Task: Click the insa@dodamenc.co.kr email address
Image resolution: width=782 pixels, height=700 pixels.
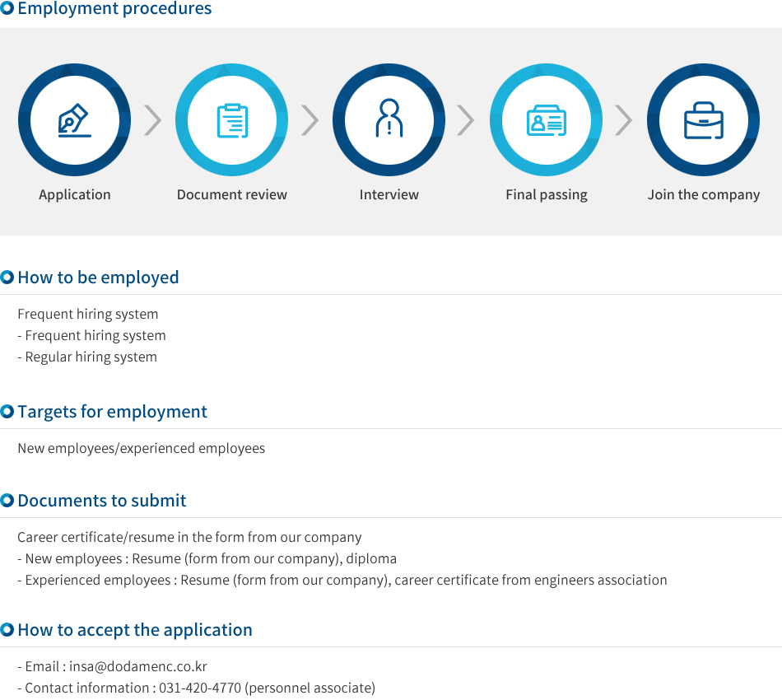Action: pyautogui.click(x=138, y=666)
